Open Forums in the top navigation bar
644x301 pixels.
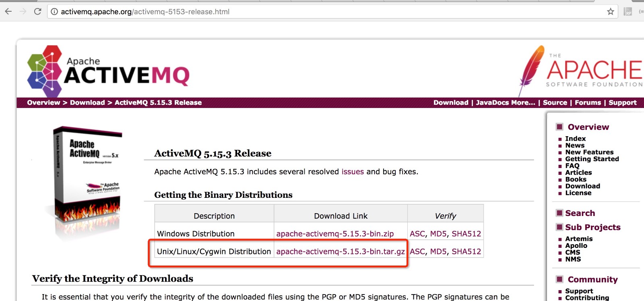588,102
